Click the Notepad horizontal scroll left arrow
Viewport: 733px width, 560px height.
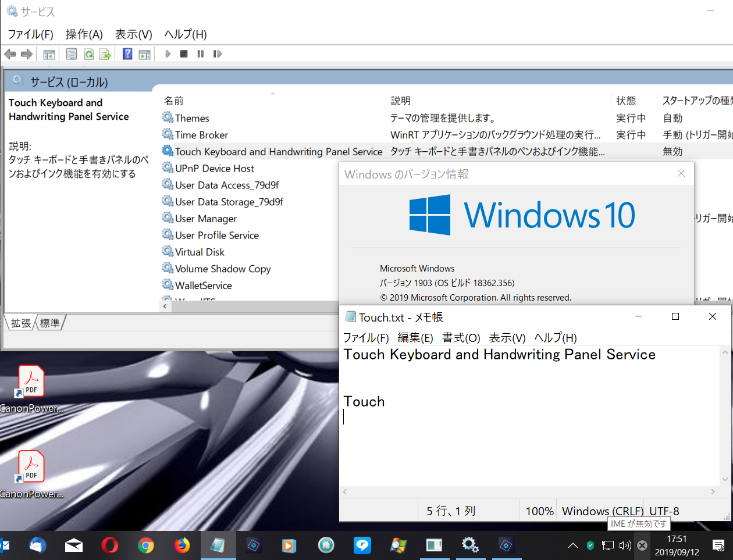(345, 492)
